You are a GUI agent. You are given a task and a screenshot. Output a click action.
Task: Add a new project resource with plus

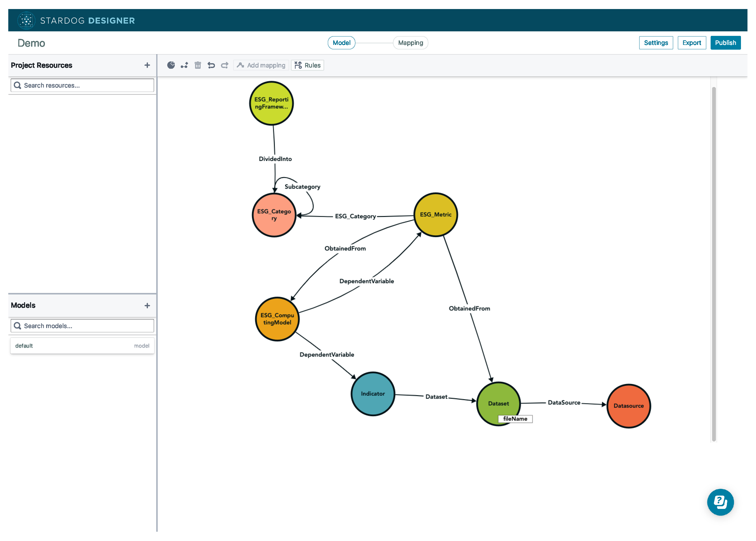click(147, 65)
